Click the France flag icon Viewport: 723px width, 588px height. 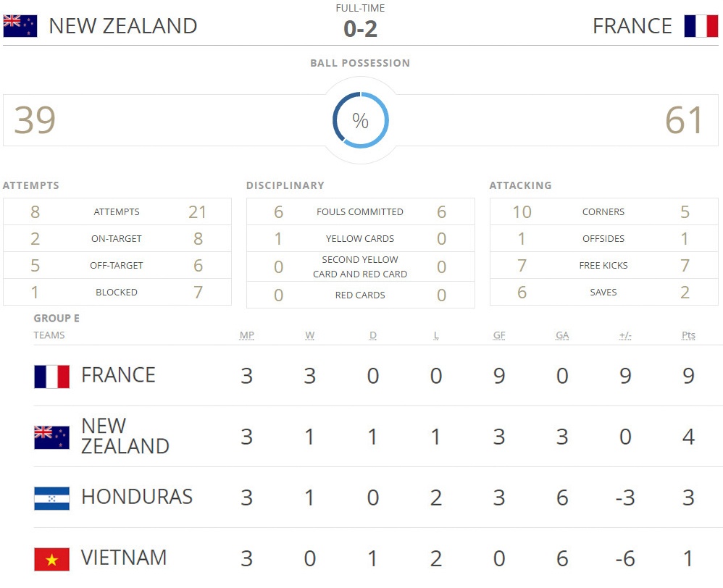coord(702,24)
